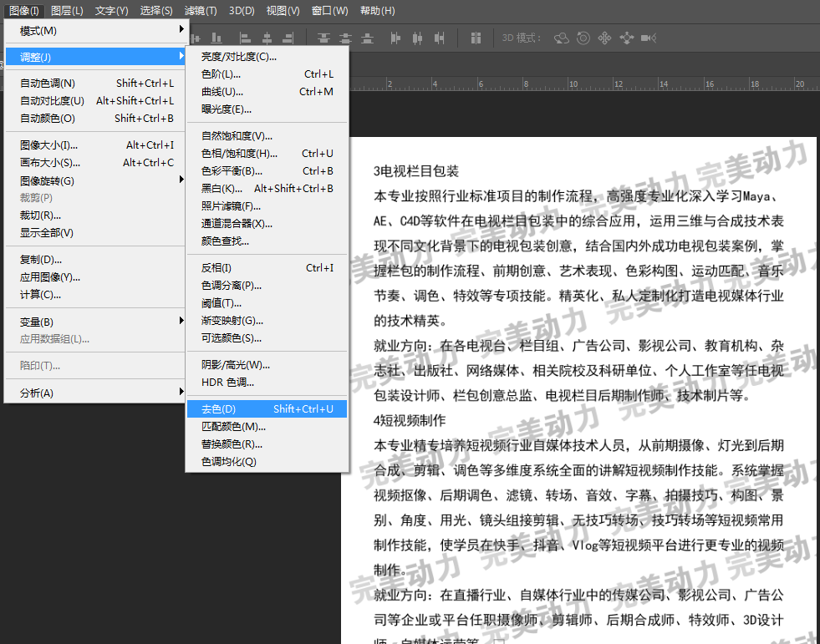Select the 3D pan (four-arrow) icon
This screenshot has width=820, height=644.
(x=605, y=38)
